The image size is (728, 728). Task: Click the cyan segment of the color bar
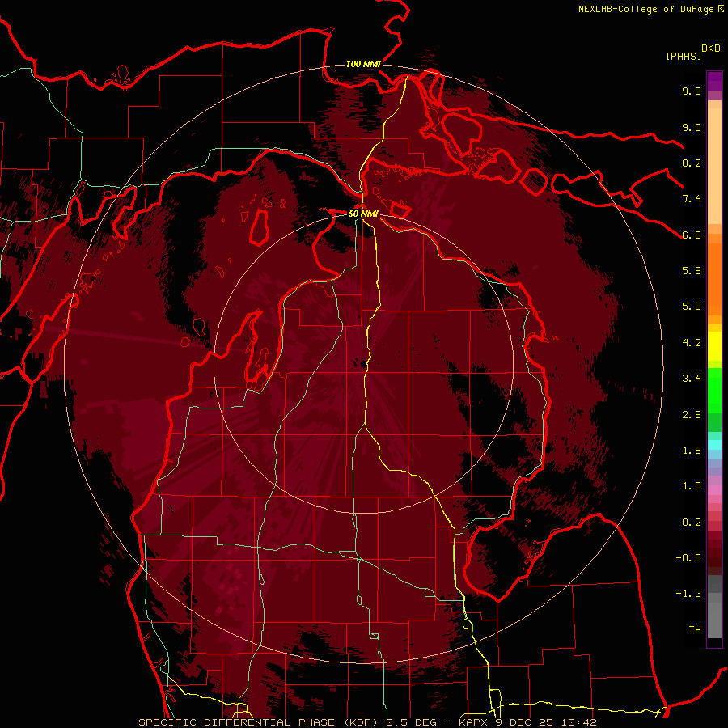(714, 444)
